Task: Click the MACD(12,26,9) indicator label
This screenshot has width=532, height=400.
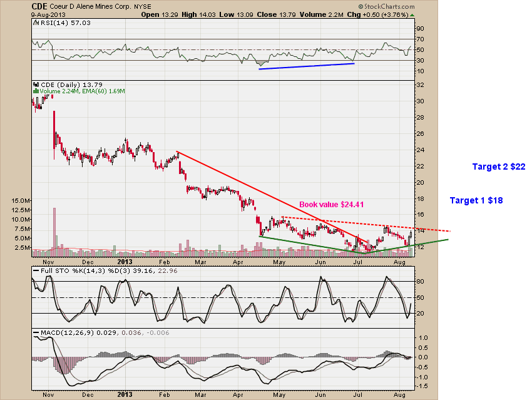Action: [67, 333]
